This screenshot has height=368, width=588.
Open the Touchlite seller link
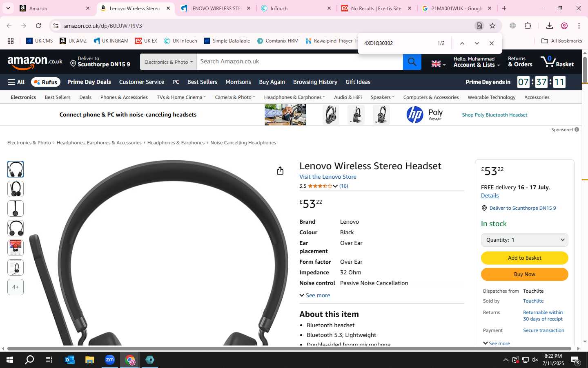[533, 301]
